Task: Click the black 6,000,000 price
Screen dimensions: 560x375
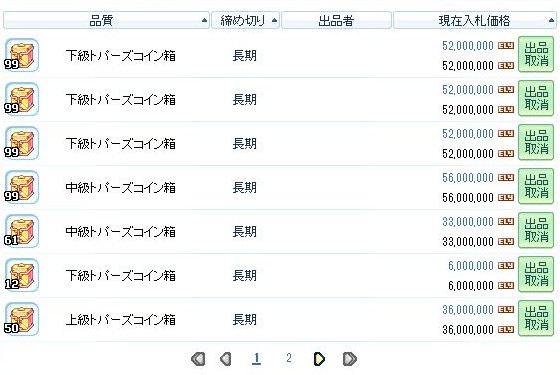Action: [471, 286]
